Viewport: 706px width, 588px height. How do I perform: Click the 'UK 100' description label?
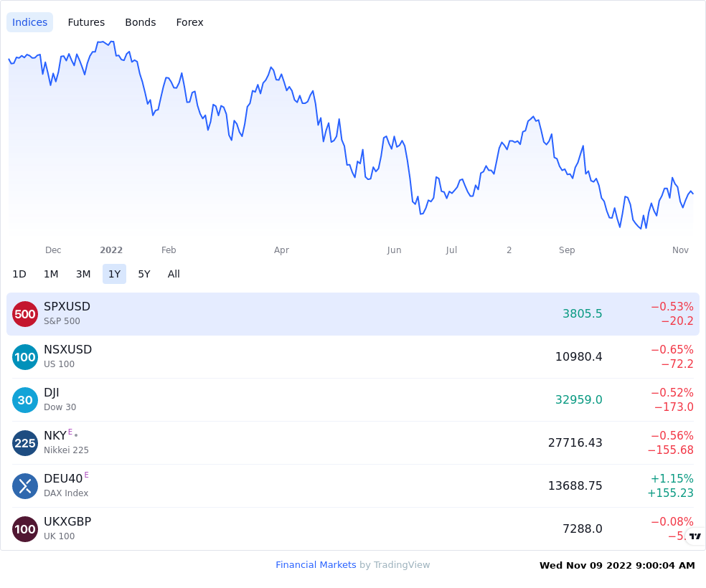(x=59, y=536)
